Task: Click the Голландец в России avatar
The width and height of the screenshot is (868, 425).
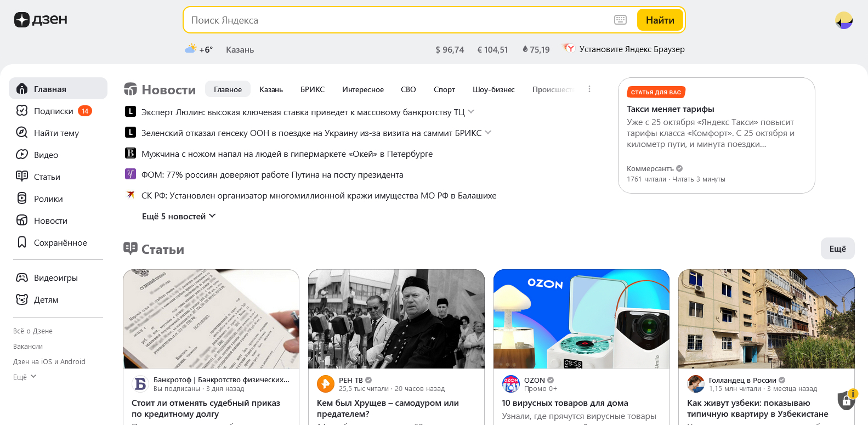Action: (x=696, y=384)
